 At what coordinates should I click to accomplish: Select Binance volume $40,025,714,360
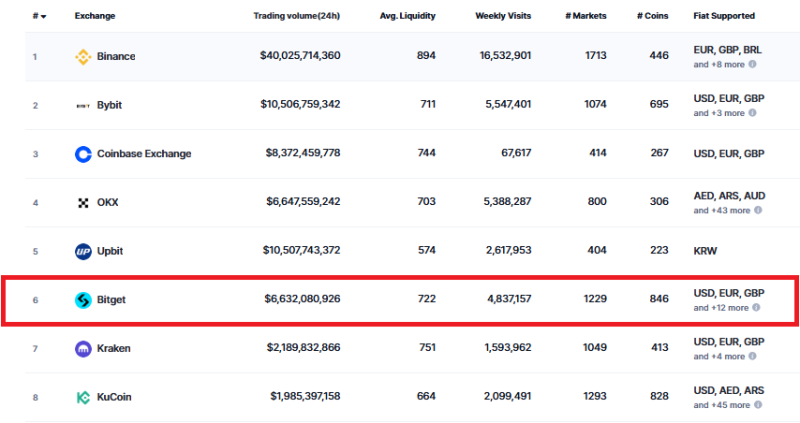[x=300, y=56]
